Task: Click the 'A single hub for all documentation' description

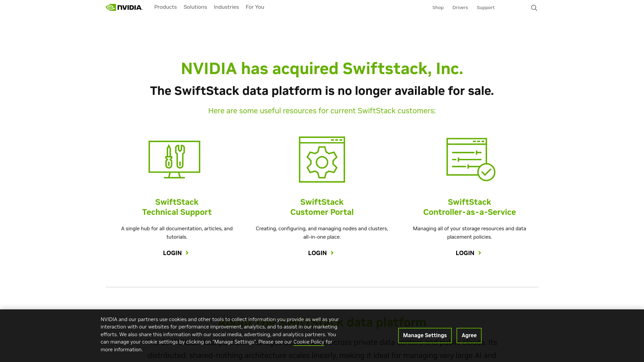Action: [x=177, y=233]
